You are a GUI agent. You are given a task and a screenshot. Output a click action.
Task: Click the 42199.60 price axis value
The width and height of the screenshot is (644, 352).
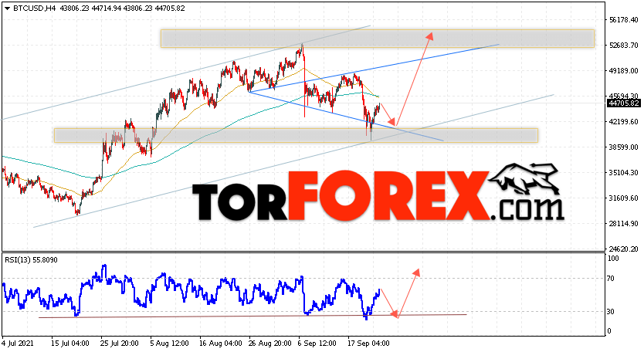(624, 121)
